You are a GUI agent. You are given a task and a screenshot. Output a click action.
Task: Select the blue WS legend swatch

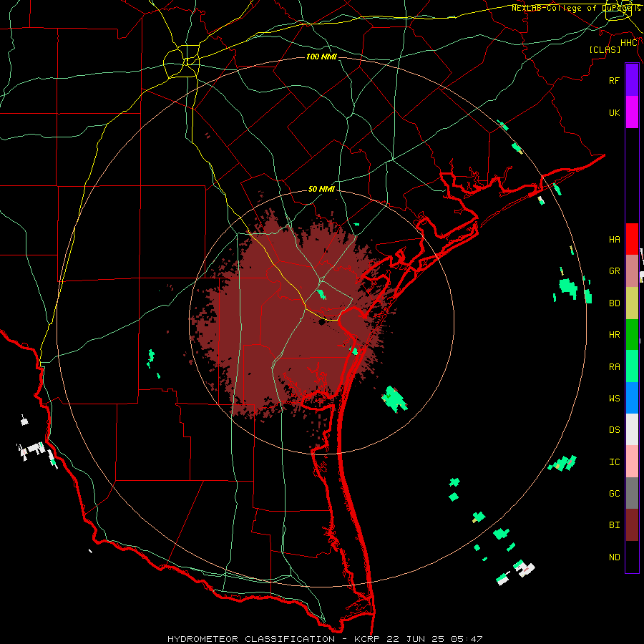click(x=632, y=398)
